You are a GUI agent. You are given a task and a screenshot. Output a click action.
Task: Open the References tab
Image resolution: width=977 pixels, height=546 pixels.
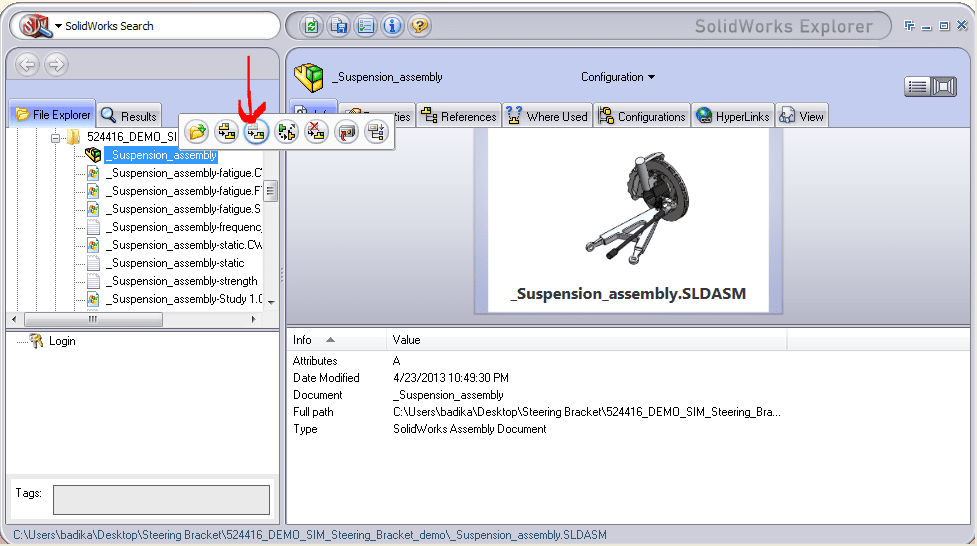point(459,116)
